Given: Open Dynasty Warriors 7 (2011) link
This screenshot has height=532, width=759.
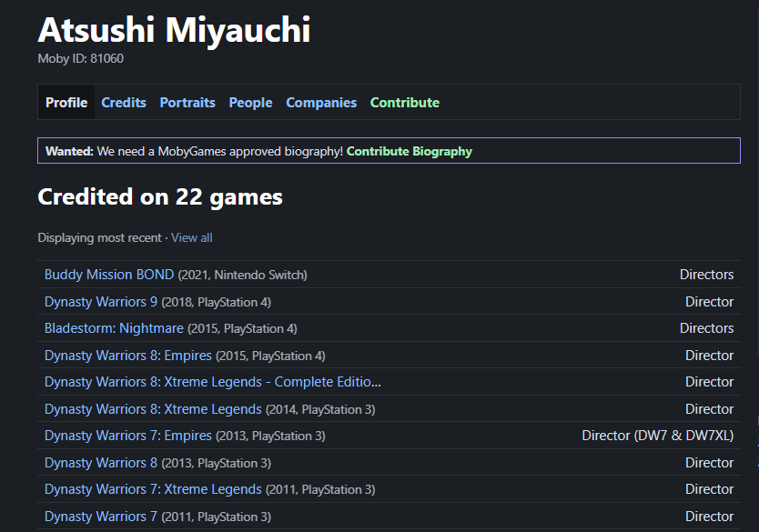Looking at the screenshot, I should coord(101,517).
